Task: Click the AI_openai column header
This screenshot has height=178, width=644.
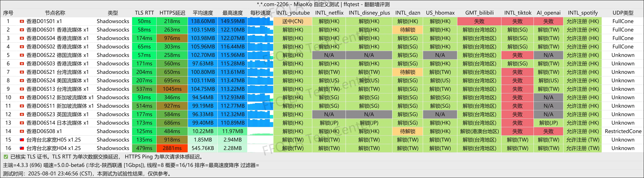Action: tap(548, 13)
